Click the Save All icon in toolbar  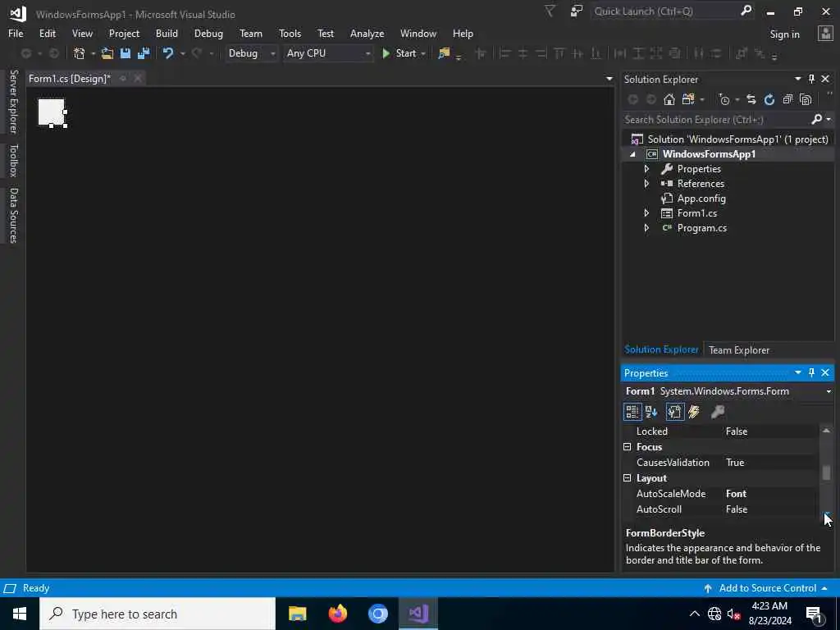(144, 53)
